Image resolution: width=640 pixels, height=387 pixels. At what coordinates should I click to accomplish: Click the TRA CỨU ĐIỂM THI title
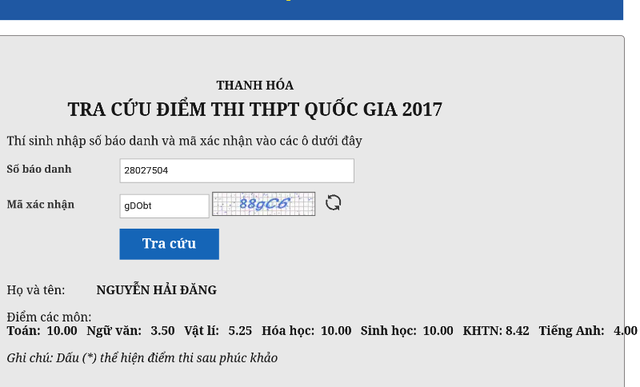(255, 109)
